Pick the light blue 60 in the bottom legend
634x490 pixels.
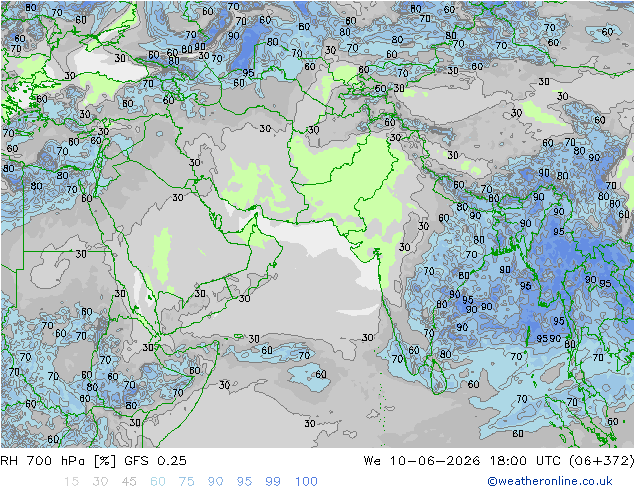[158, 481]
